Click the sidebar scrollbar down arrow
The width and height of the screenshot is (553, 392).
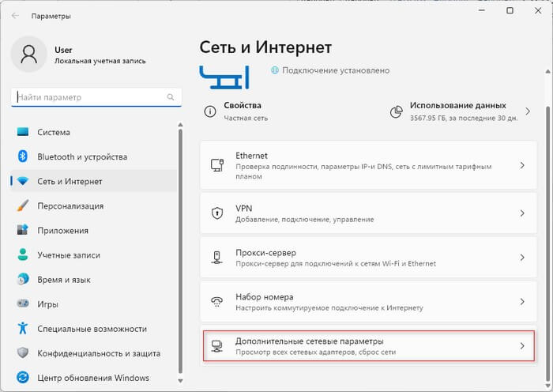(x=181, y=381)
